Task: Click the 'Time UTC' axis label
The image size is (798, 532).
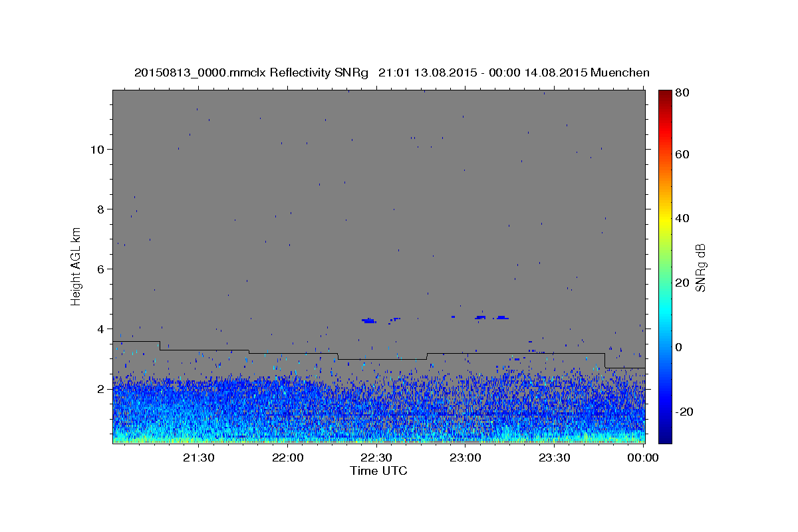Action: 378,471
